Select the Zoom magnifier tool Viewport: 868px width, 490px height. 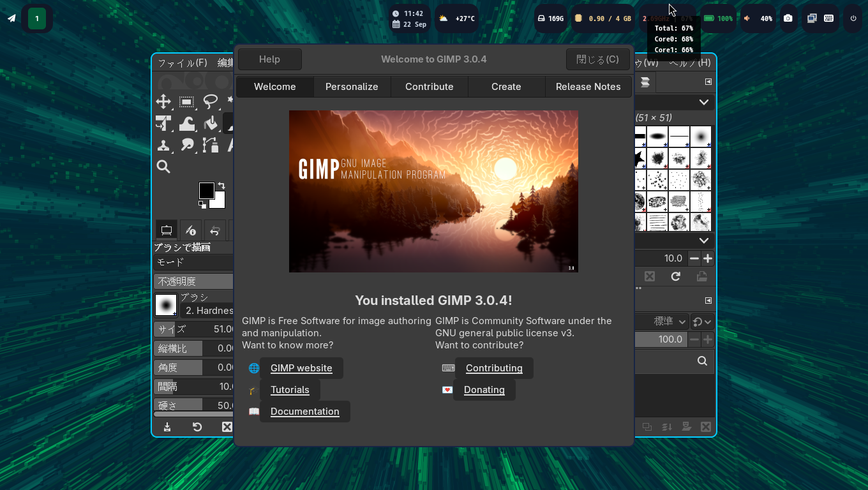point(163,167)
